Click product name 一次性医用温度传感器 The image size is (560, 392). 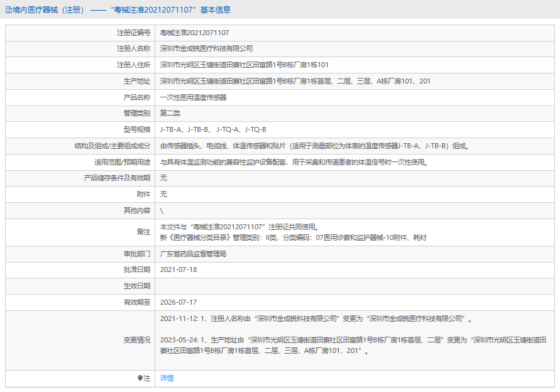point(193,97)
